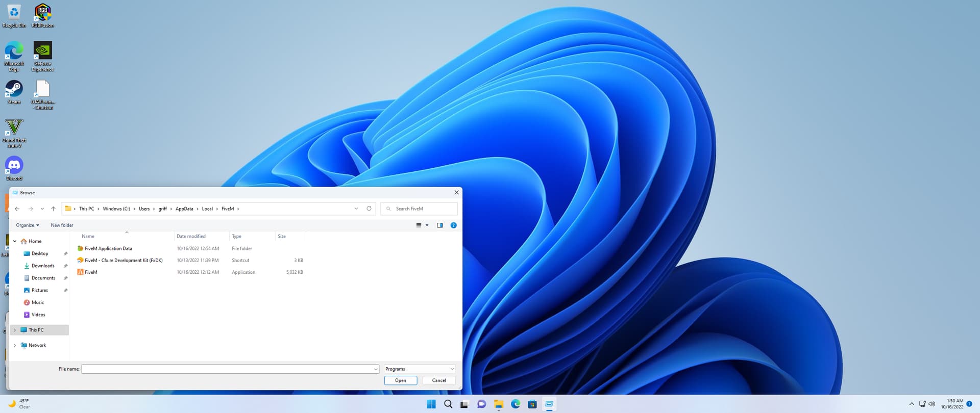Toggle the preview pane icon
The image size is (980, 413).
439,225
